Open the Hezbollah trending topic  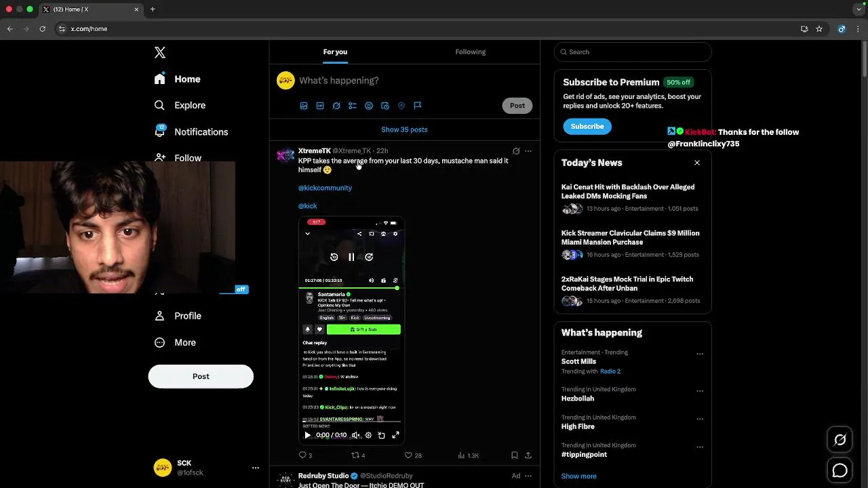click(633, 394)
